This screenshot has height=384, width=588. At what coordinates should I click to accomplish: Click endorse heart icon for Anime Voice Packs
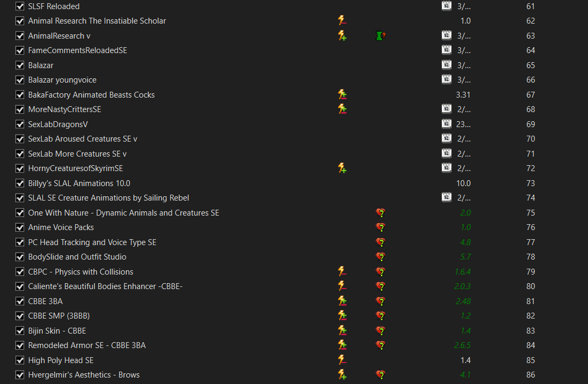(x=380, y=227)
